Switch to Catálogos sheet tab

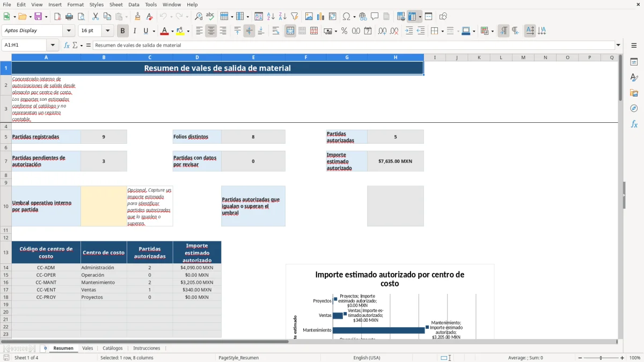(x=113, y=348)
